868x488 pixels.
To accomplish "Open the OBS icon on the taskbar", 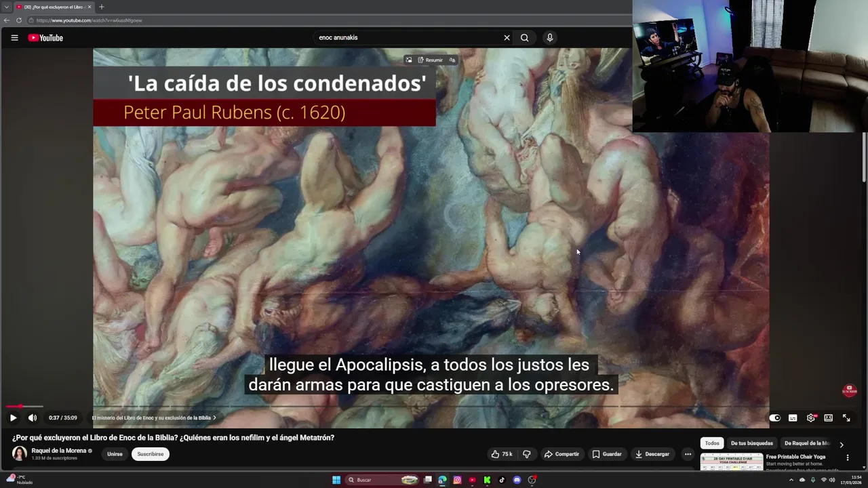I will click(x=532, y=480).
